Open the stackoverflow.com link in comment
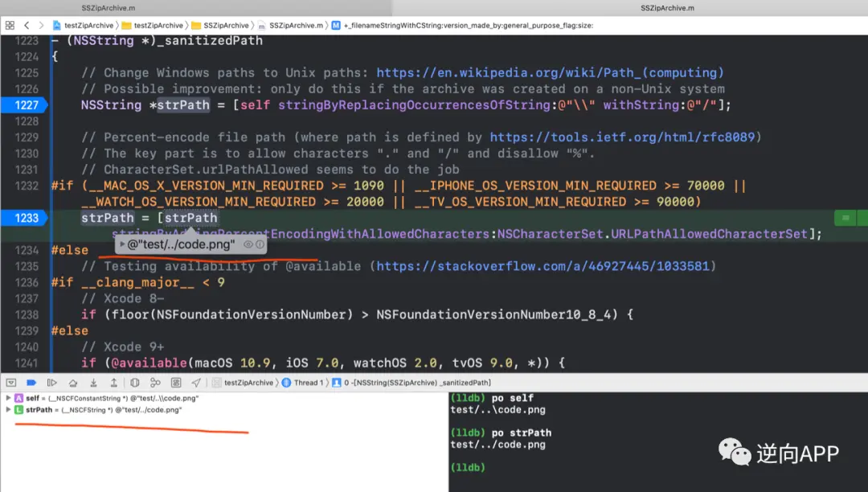 pos(542,266)
